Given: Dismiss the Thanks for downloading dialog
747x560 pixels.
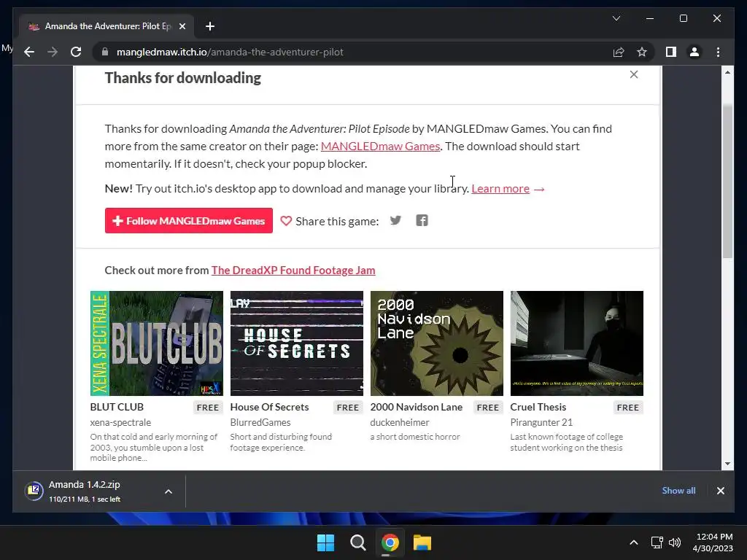Looking at the screenshot, I should pos(634,74).
